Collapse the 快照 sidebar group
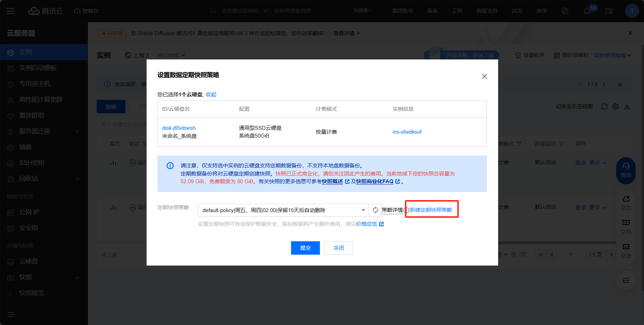Viewport: 644px width, 325px height. click(44, 277)
